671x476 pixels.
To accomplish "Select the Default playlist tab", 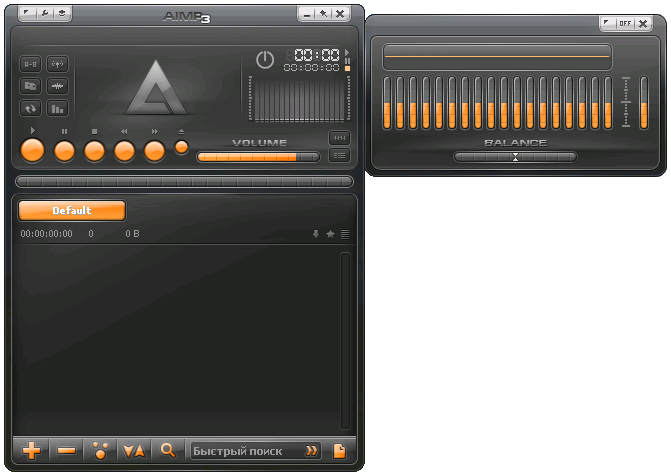I will point(72,211).
